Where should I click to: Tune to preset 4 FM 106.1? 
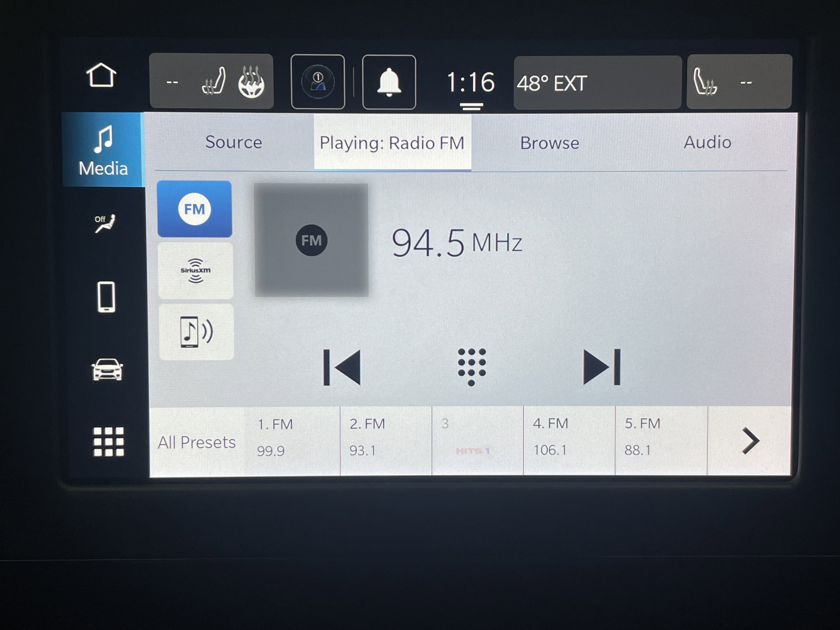click(569, 440)
